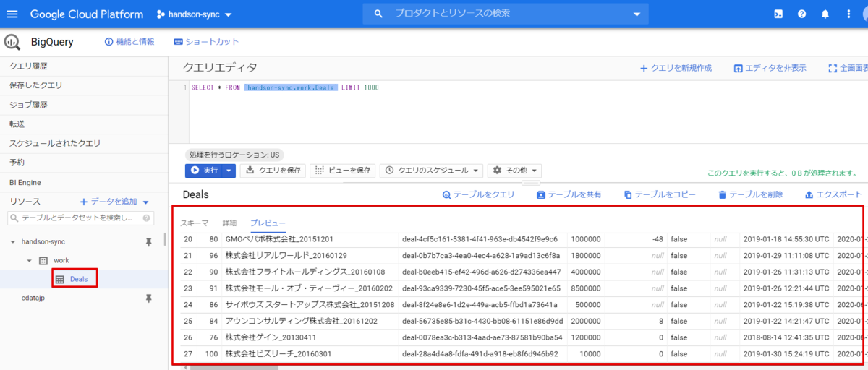This screenshot has height=370, width=868.
Task: Open クエリのスケジュール dropdown
Action: point(431,171)
